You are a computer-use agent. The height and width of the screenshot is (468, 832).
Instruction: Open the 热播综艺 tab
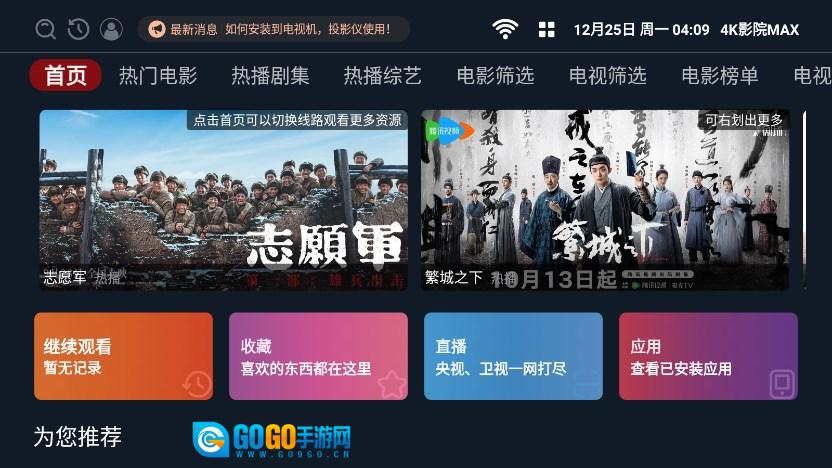click(383, 75)
